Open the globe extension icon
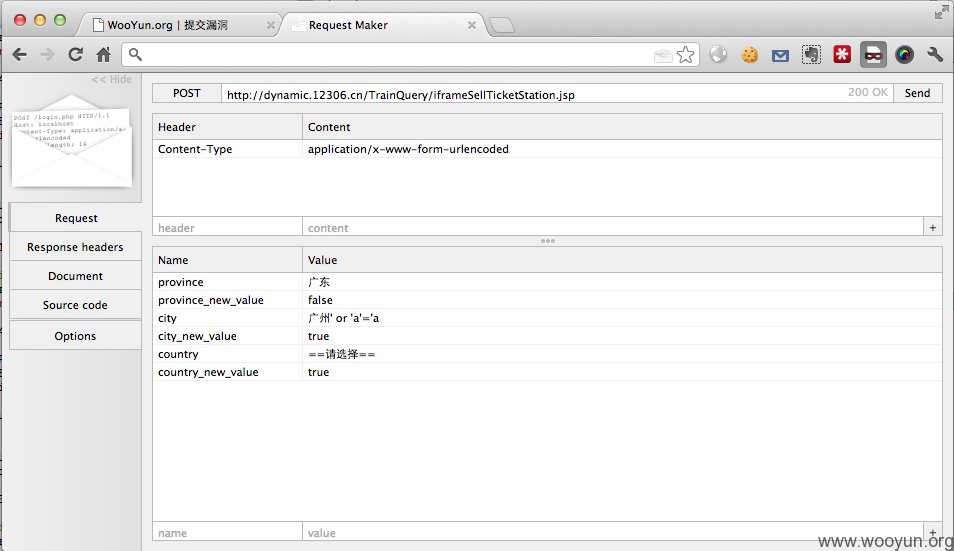Screen dimensions: 954x551 [x=718, y=55]
